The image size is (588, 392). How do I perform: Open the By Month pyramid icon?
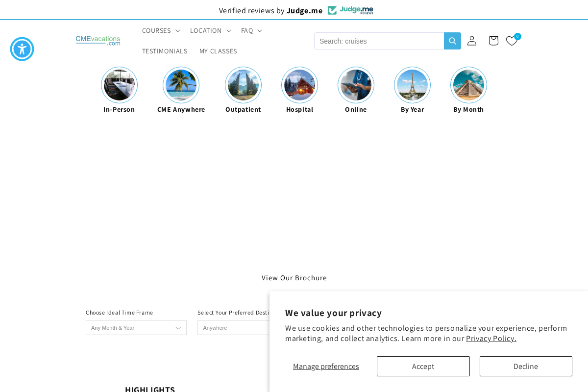point(468,85)
